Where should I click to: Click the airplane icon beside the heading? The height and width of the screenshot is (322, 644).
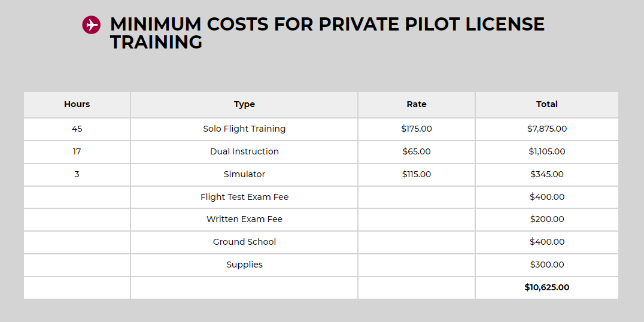[x=91, y=25]
